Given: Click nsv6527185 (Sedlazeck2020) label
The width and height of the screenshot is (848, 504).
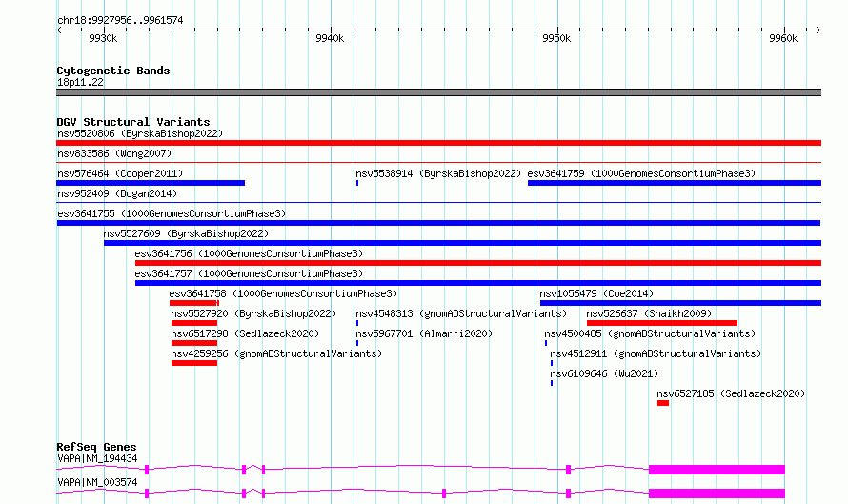Looking at the screenshot, I should click(731, 393).
